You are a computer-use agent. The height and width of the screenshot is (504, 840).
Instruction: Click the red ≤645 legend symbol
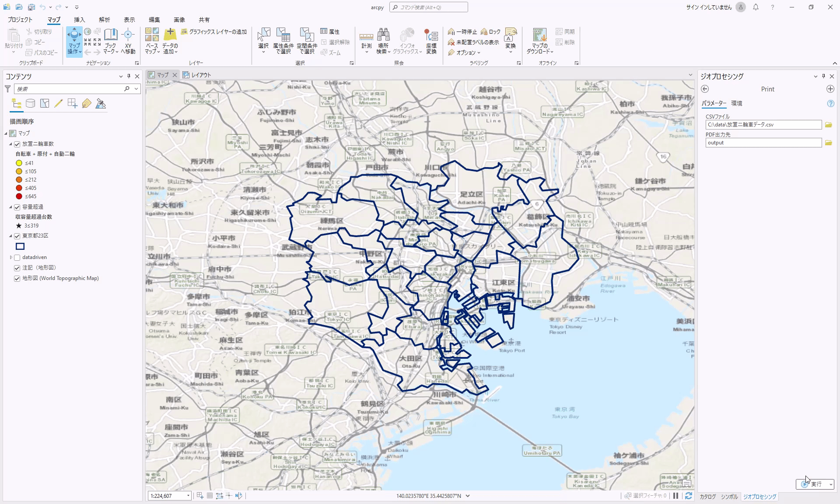(x=18, y=196)
